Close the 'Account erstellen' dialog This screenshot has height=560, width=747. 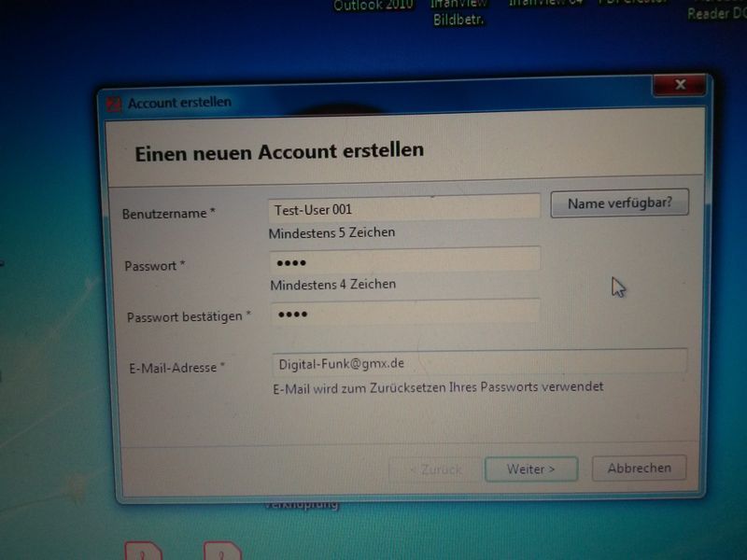680,85
